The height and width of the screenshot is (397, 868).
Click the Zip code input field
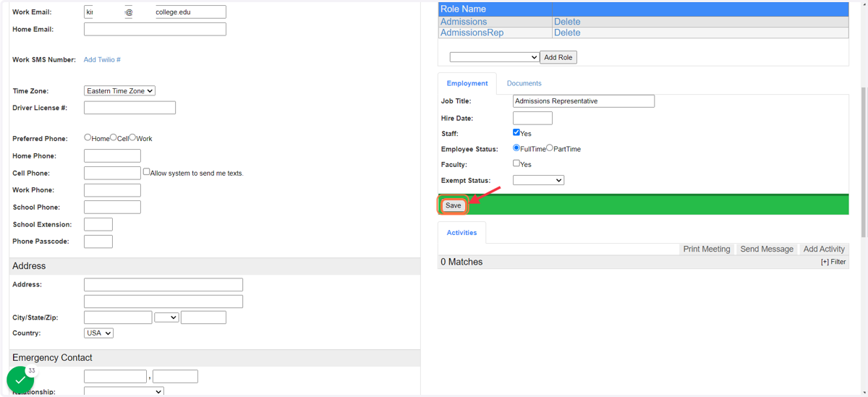(x=203, y=317)
